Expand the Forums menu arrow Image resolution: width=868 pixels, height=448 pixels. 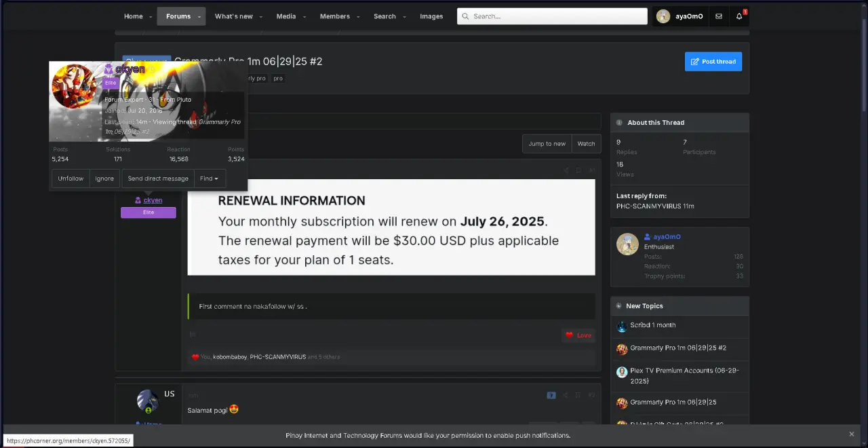200,17
